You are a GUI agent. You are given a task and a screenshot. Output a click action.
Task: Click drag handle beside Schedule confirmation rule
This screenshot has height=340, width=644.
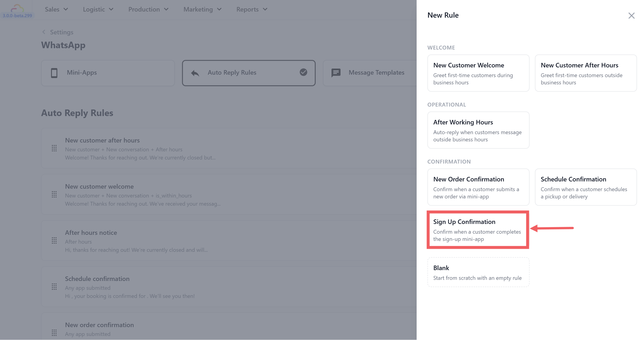[54, 287]
